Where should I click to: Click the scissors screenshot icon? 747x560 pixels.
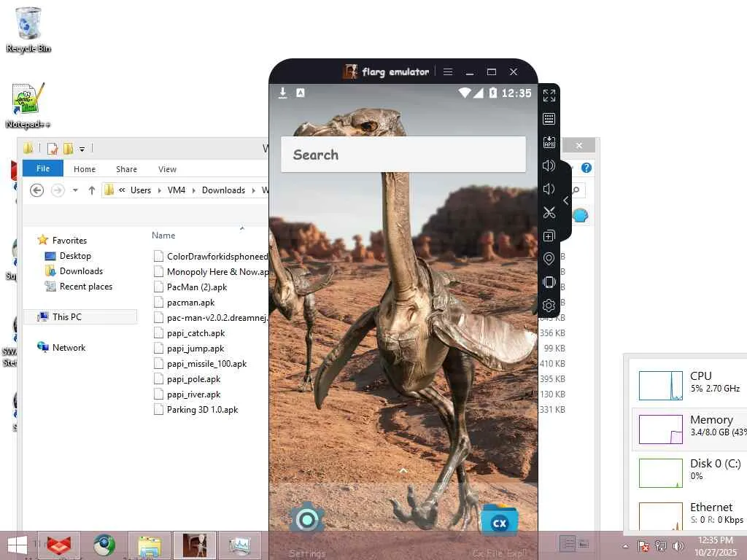pyautogui.click(x=549, y=212)
